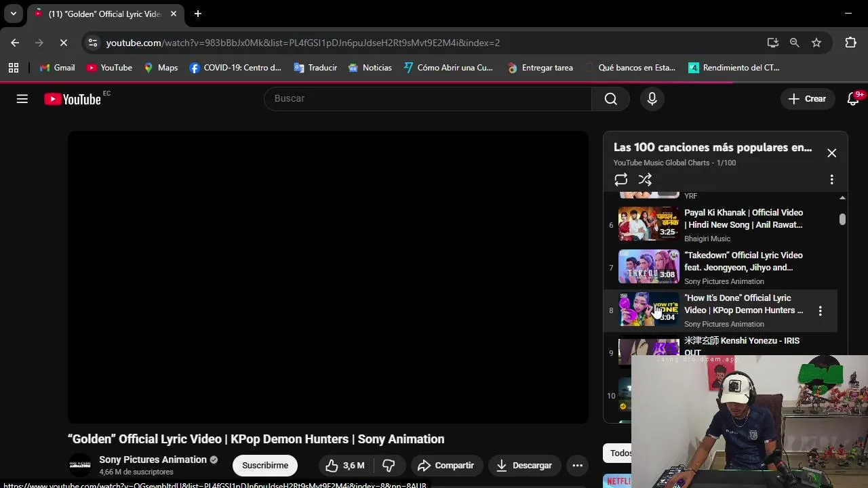Open the tab search dropdown arrow

coord(13,14)
